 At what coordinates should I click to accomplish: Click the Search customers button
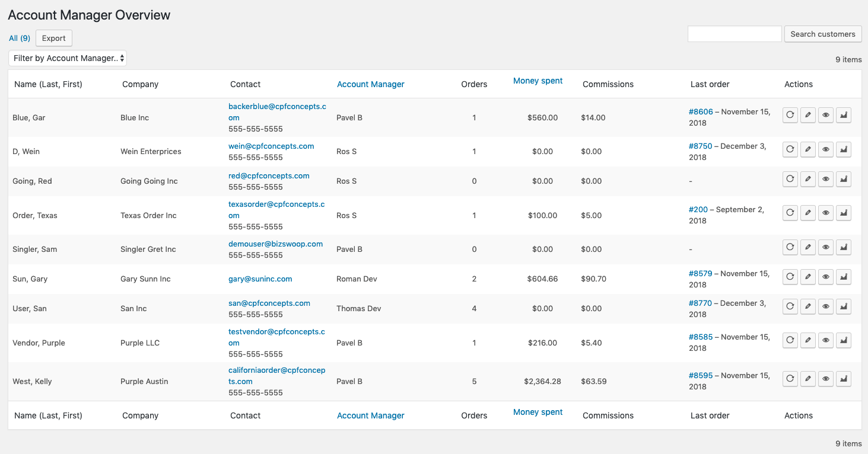coord(823,34)
